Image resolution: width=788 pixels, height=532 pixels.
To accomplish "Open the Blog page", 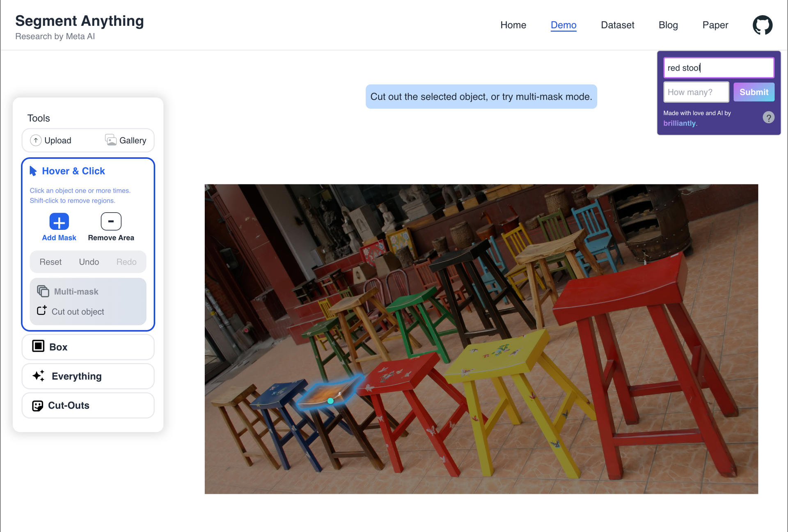I will coord(668,25).
